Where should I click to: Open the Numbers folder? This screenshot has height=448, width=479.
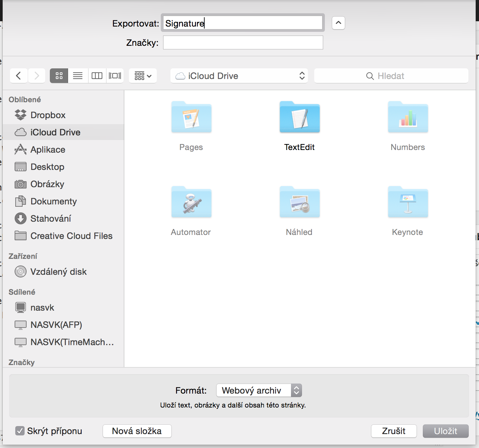408,126
